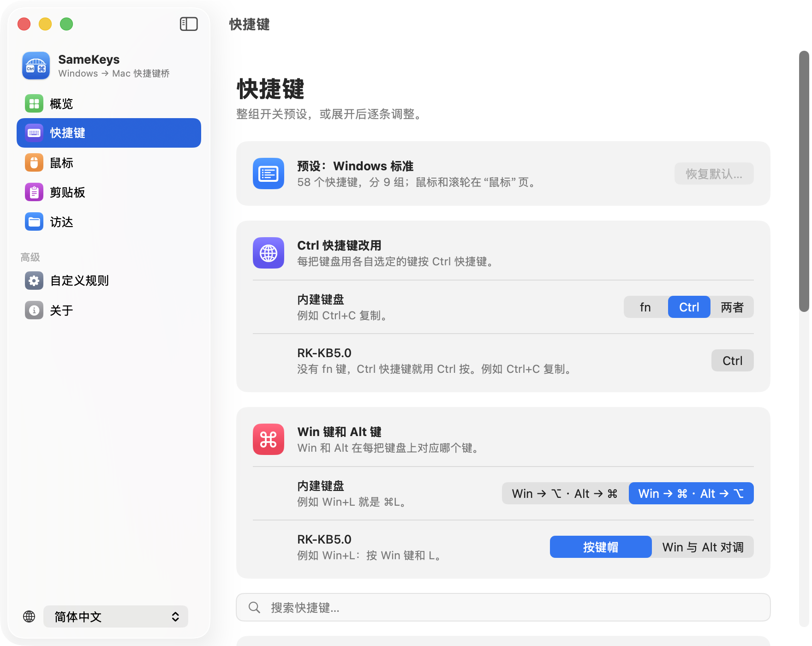Select 两者 for the built-in keyboard
Image resolution: width=812 pixels, height=646 pixels.
click(x=732, y=307)
